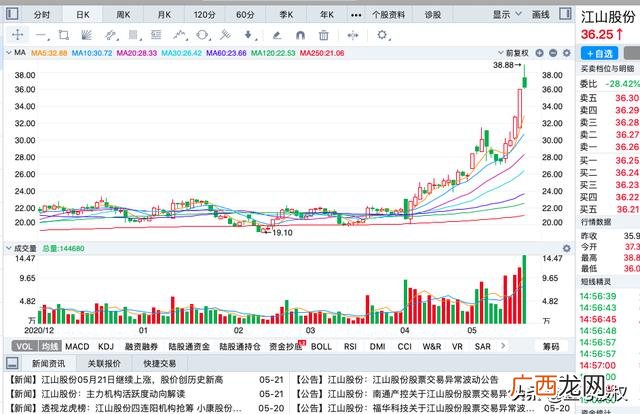
Task: Select the 分时 tab
Action: pos(42,15)
